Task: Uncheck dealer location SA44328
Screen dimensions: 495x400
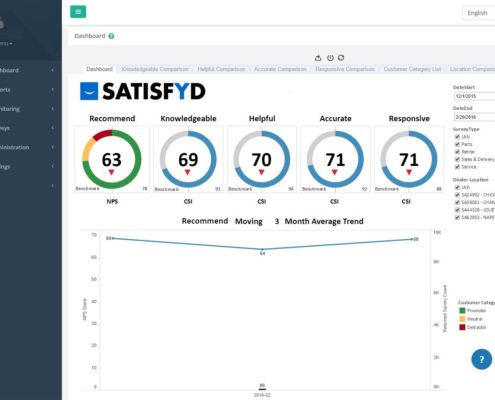Action: tap(457, 210)
